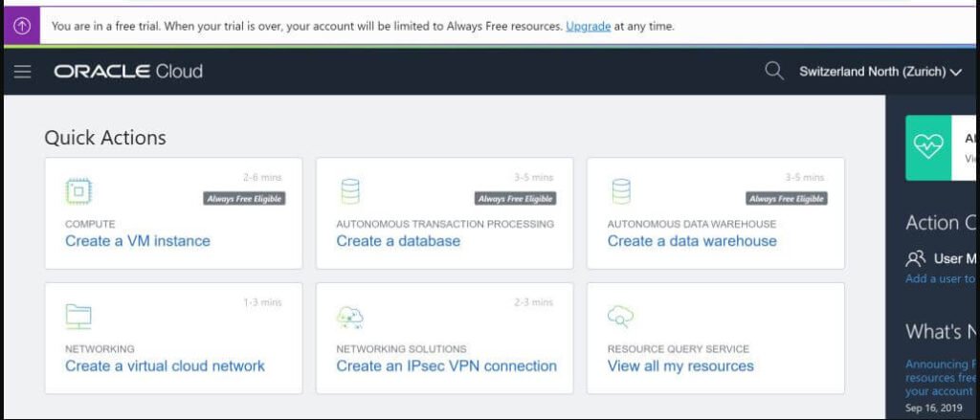The width and height of the screenshot is (980, 420).
Task: Click the green heartbeat health icon
Action: (x=928, y=148)
